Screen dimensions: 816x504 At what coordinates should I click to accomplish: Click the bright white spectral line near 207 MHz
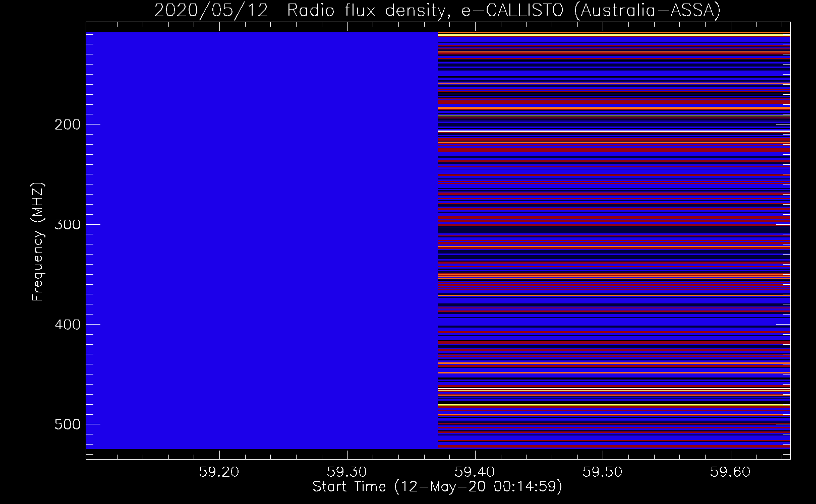click(614, 132)
